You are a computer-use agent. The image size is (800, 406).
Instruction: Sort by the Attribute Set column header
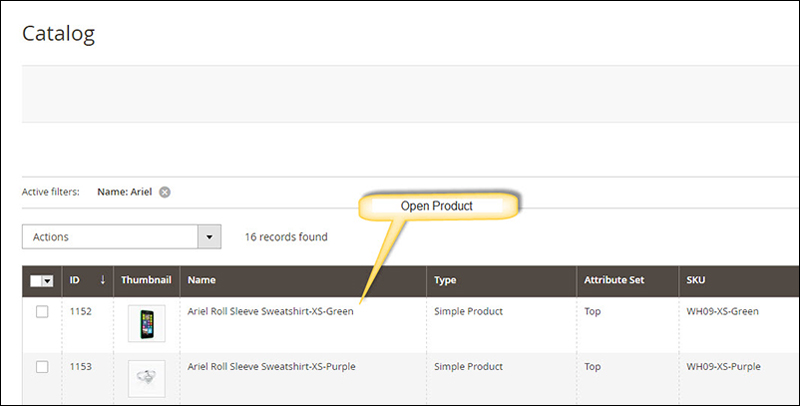click(x=614, y=280)
